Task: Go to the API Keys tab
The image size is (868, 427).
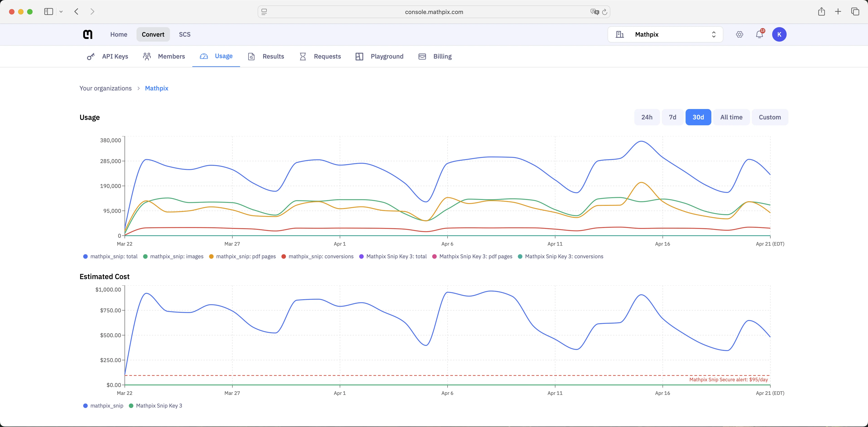Action: tap(108, 57)
